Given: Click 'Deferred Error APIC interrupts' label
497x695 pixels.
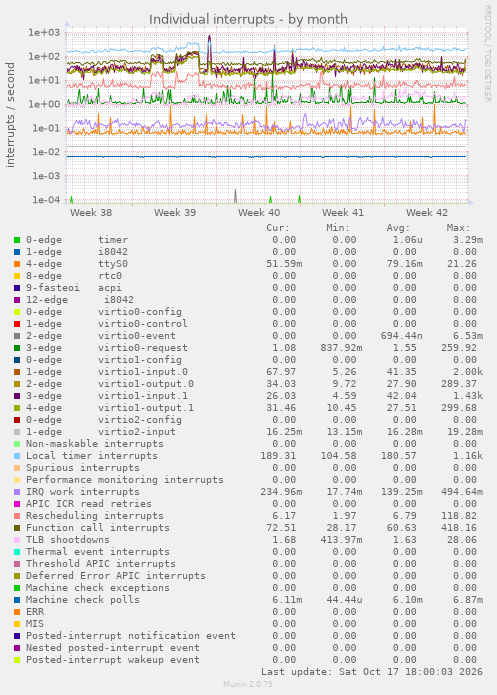Looking at the screenshot, I should (x=116, y=576).
